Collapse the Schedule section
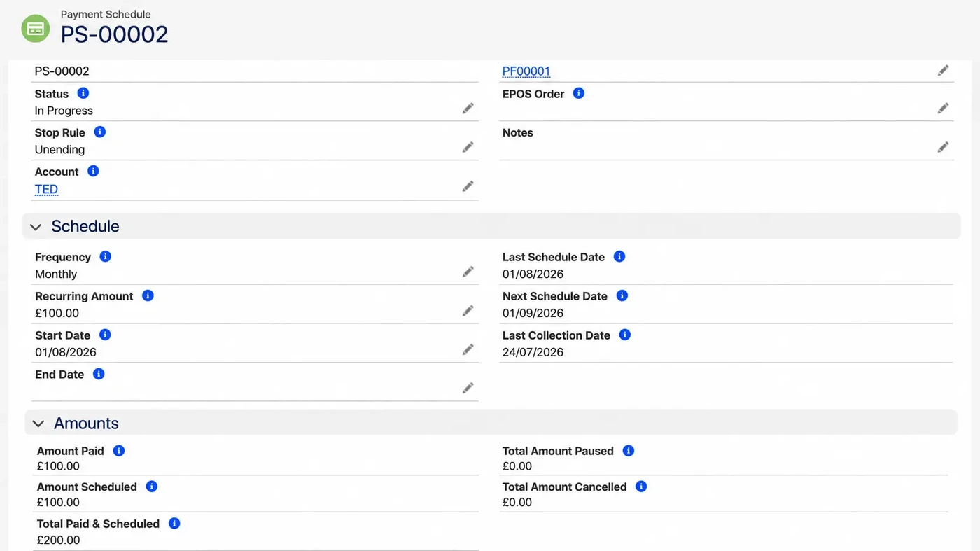Screen dimensions: 980x551 click(x=36, y=227)
